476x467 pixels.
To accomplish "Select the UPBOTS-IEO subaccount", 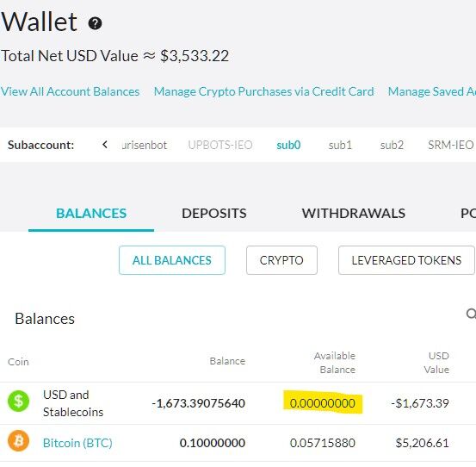I will click(220, 145).
